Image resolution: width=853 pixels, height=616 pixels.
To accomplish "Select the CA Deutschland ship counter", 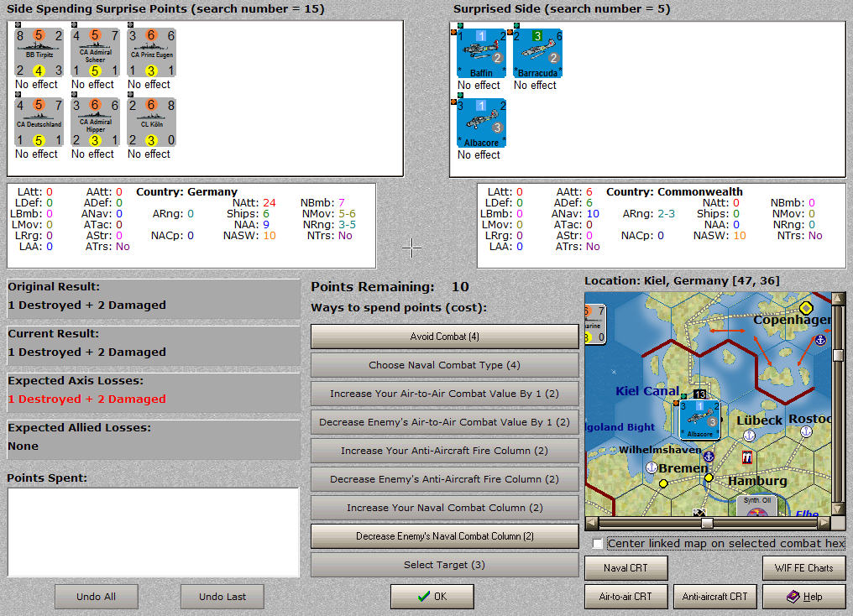I will pos(39,123).
